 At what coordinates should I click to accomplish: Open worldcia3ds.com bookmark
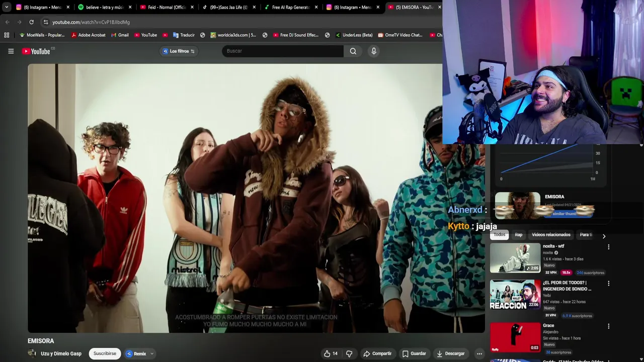tap(233, 35)
